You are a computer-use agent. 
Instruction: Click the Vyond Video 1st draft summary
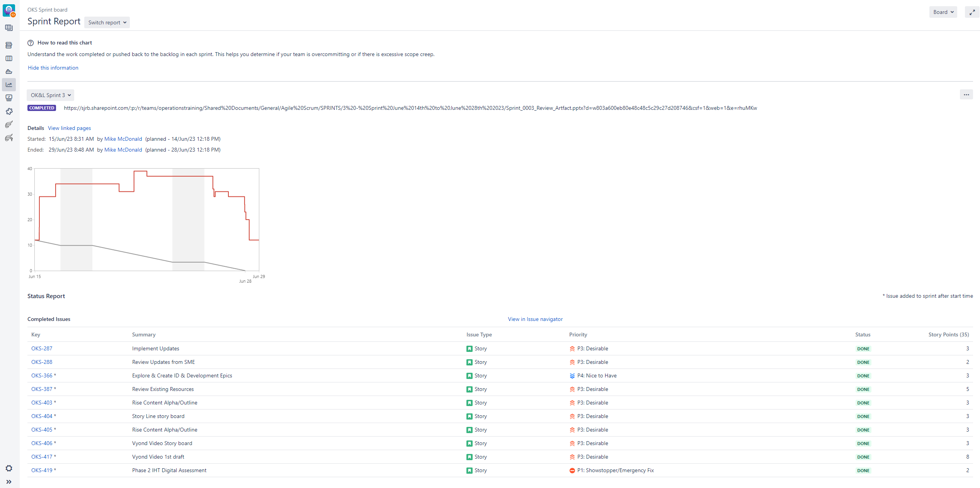[x=158, y=457]
